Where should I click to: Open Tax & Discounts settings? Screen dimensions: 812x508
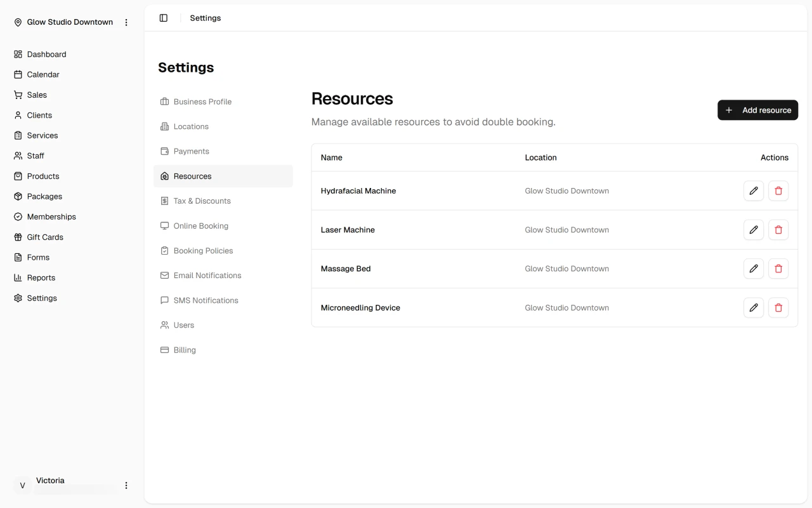[x=223, y=201]
